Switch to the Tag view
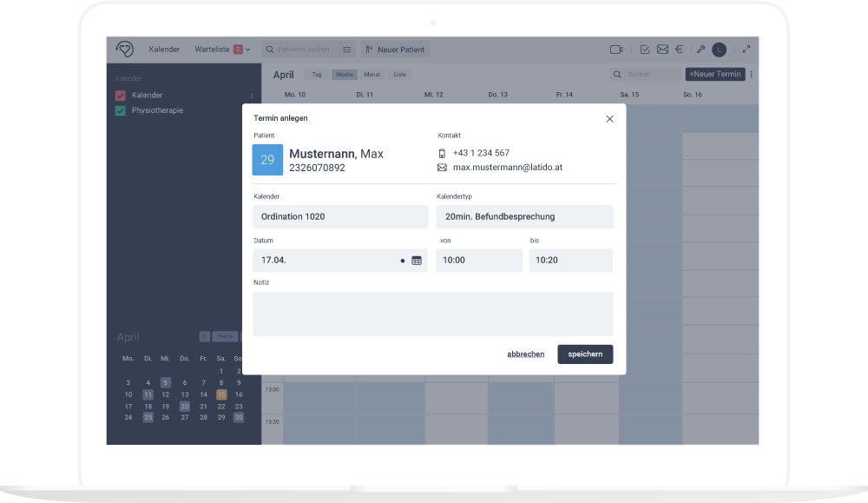 pyautogui.click(x=317, y=74)
